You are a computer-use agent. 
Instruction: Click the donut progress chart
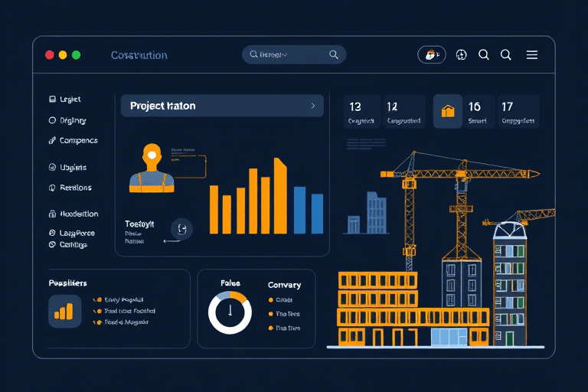(x=230, y=312)
